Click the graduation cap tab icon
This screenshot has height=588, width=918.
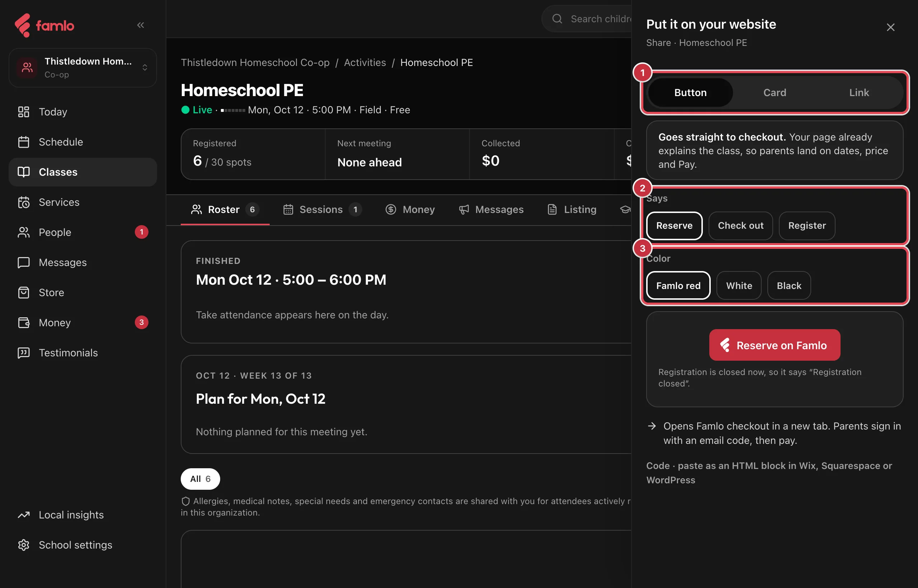(625, 210)
